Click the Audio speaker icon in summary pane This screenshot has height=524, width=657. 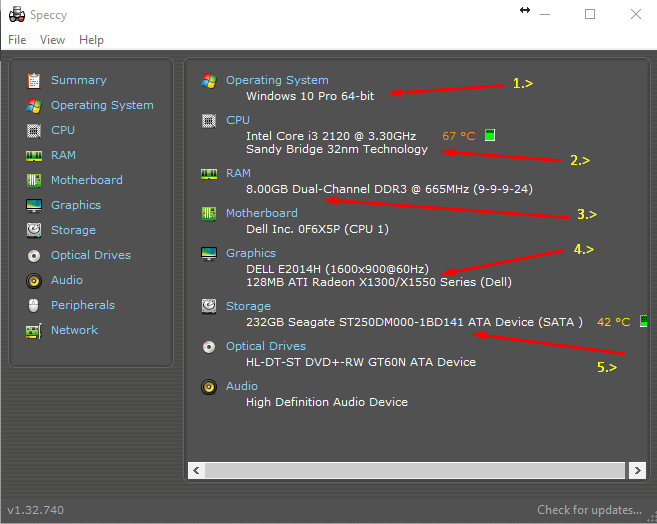(x=209, y=387)
